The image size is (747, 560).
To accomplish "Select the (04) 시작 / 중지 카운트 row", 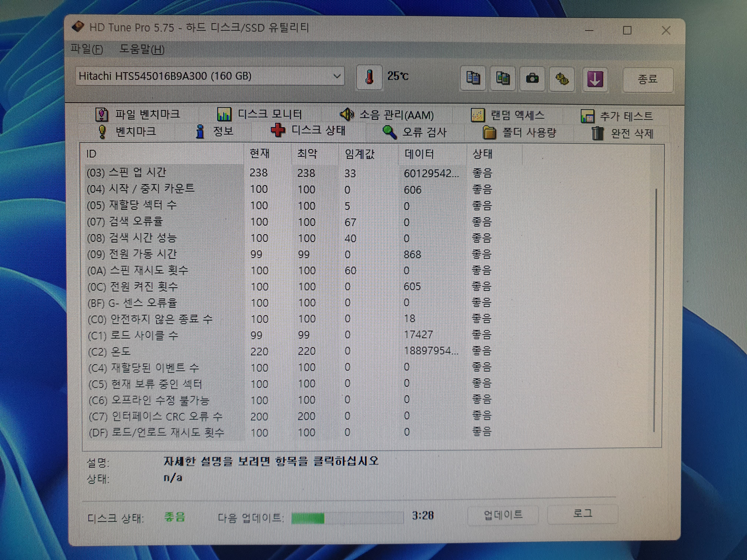I will tap(289, 189).
